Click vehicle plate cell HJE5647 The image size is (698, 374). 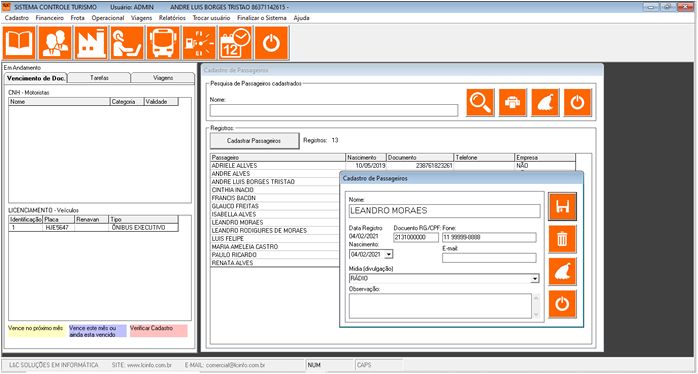tap(59, 228)
